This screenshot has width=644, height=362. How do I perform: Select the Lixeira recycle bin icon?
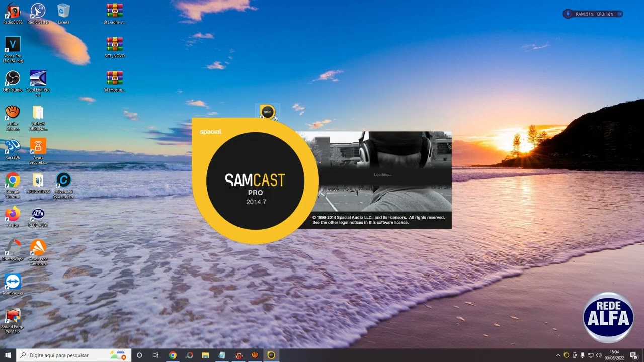click(63, 14)
